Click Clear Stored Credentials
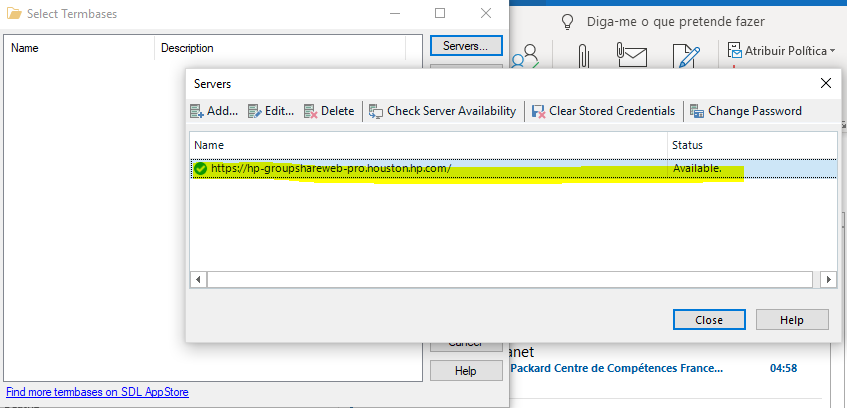847x408 pixels. tap(604, 111)
